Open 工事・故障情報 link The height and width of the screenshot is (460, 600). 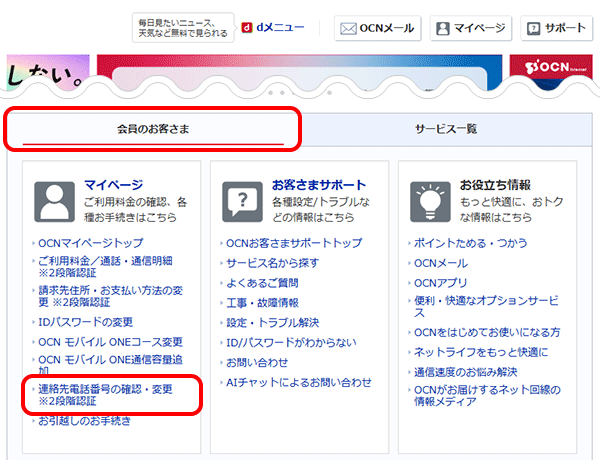262,302
